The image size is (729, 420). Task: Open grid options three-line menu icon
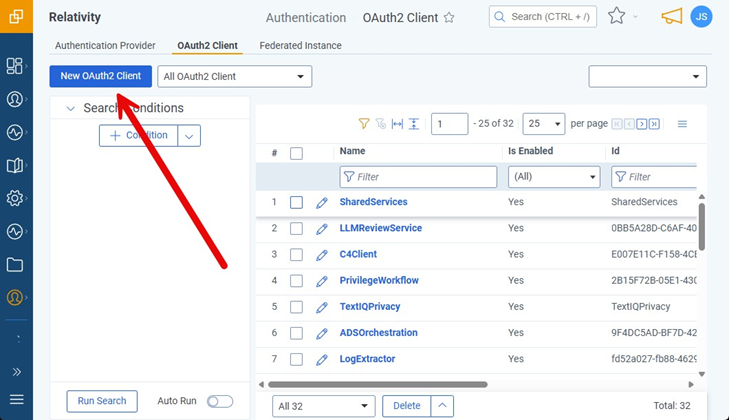[682, 124]
